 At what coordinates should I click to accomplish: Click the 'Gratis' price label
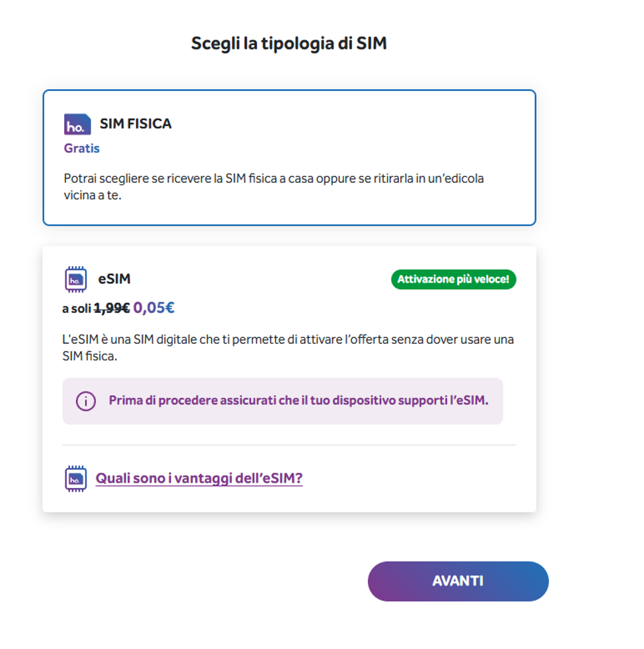coord(82,148)
